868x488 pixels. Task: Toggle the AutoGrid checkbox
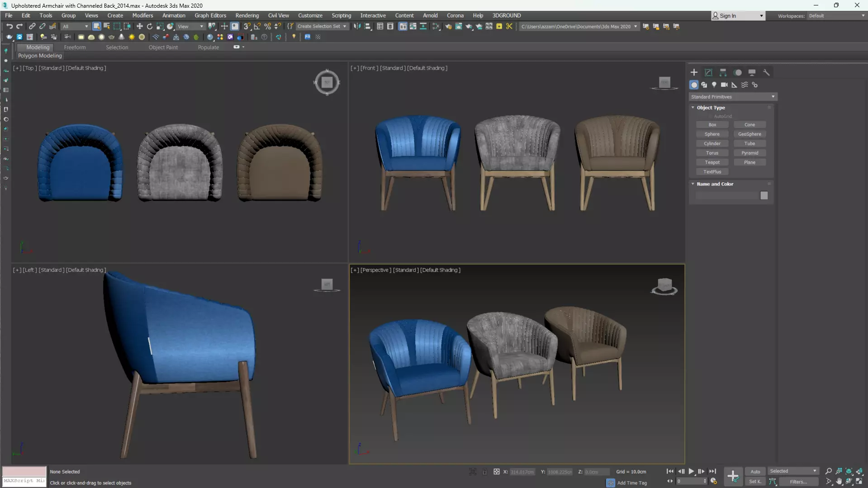[711, 116]
